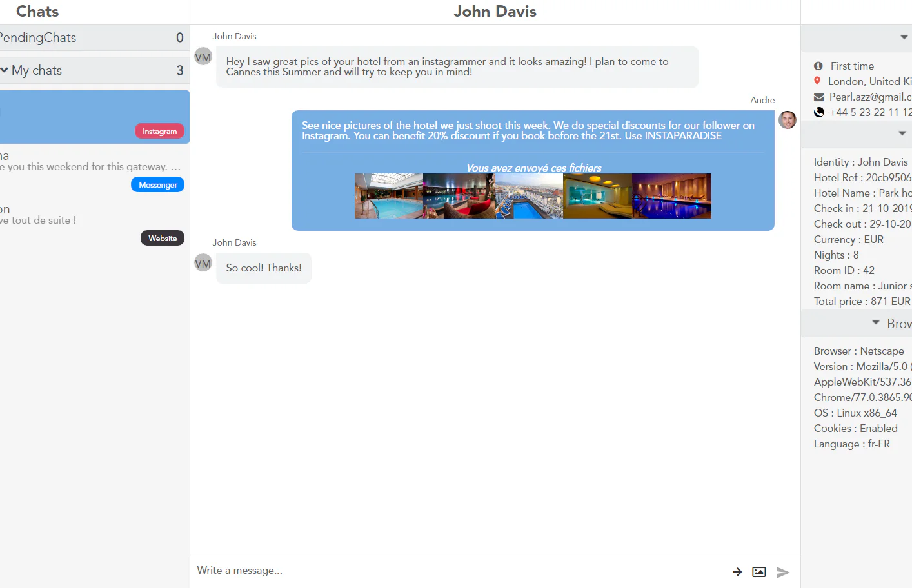The height and width of the screenshot is (588, 912).
Task: Click the VM avatar next to first message
Action: point(203,57)
